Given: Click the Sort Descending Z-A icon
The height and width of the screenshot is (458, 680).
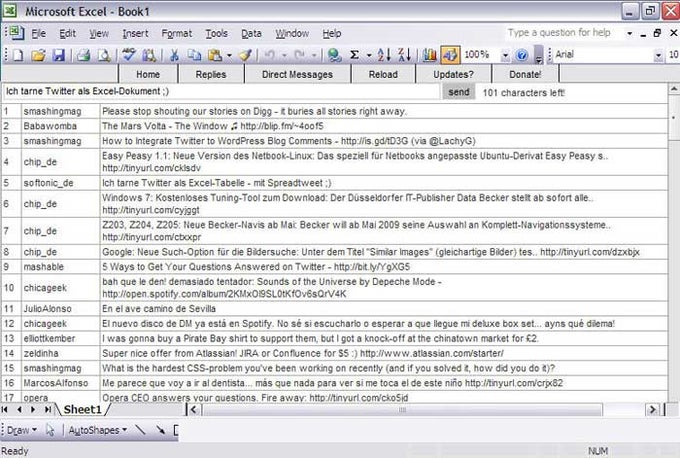Looking at the screenshot, I should 404,55.
